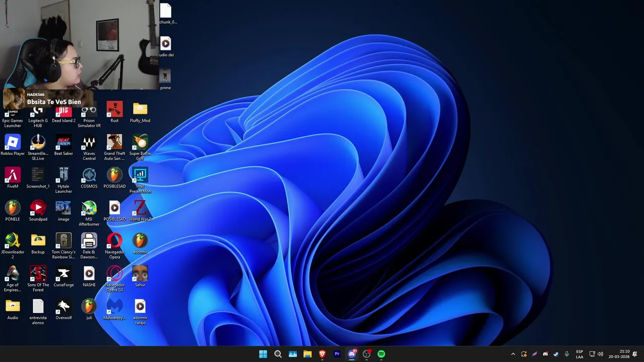Screen dimensions: 644x362
Task: Launch Tom Clancy's Rainbow Six shortcut
Action: click(63, 246)
